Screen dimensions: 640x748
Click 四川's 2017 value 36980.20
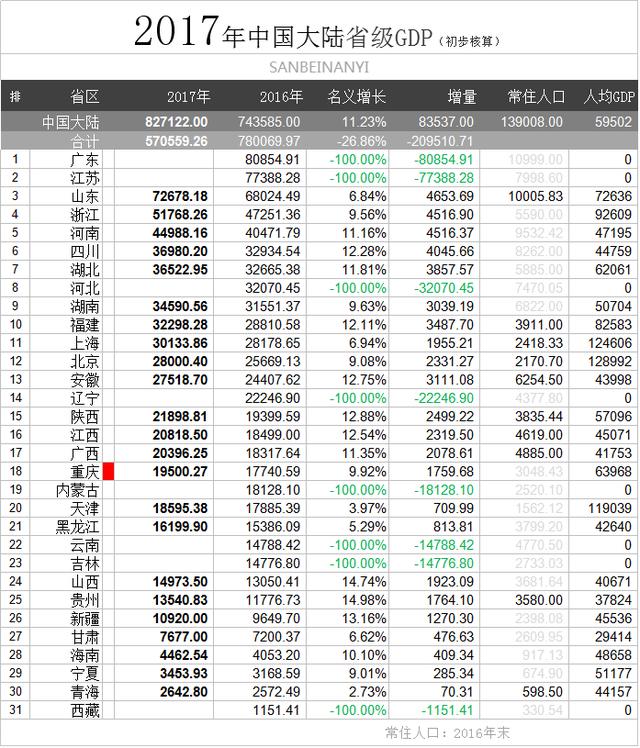180,251
